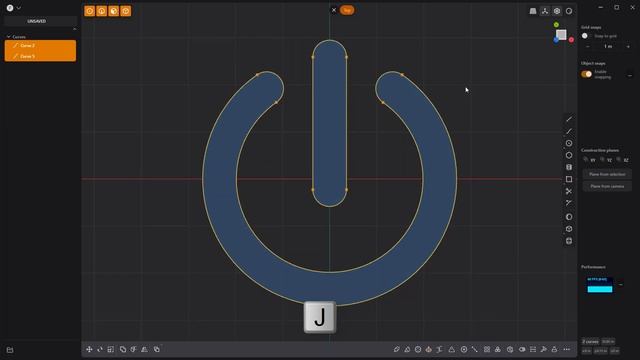Disable the Enable snapping toggle

click(x=587, y=74)
